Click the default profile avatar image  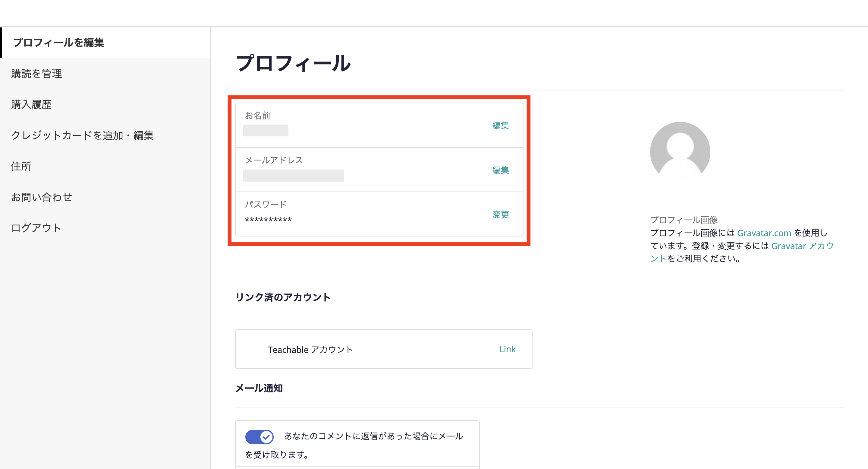click(x=680, y=151)
